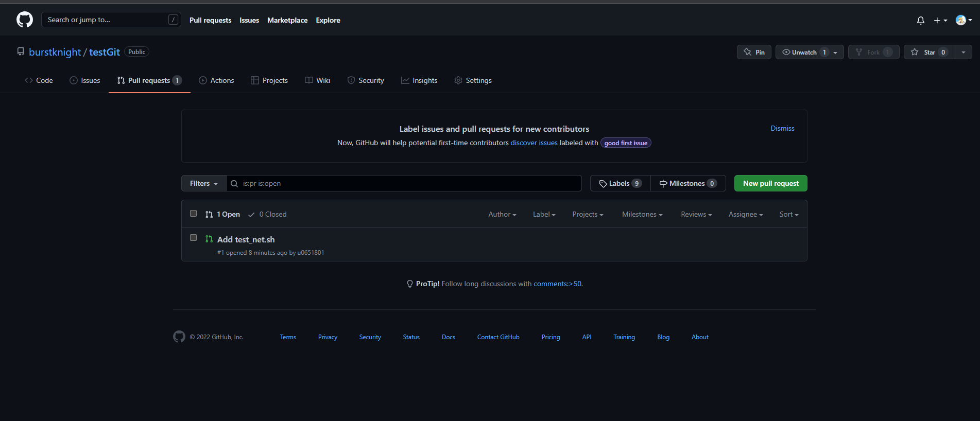Open the Terms footer link
Screen dimensions: 980x421
pyautogui.click(x=288, y=337)
